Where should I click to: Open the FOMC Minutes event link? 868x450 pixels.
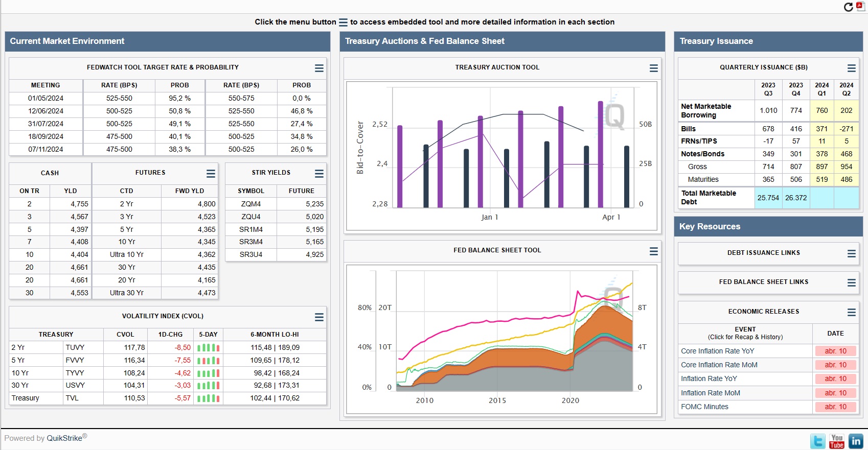[704, 407]
